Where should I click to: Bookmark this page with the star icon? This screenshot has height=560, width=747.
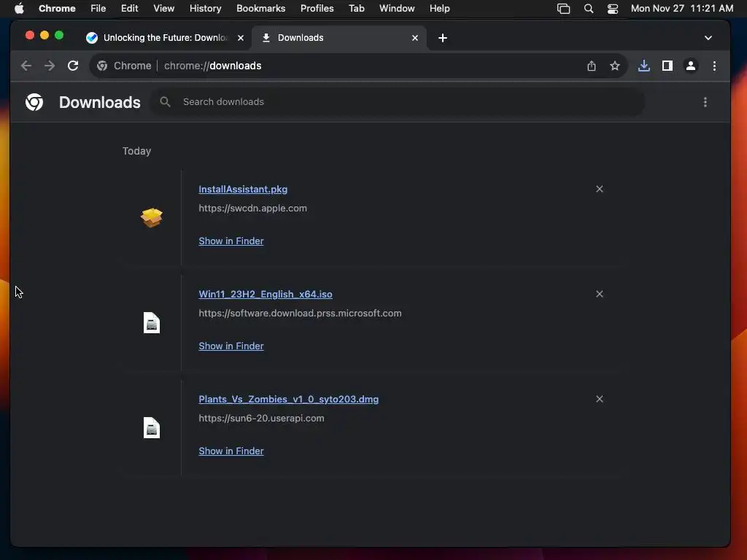[614, 66]
